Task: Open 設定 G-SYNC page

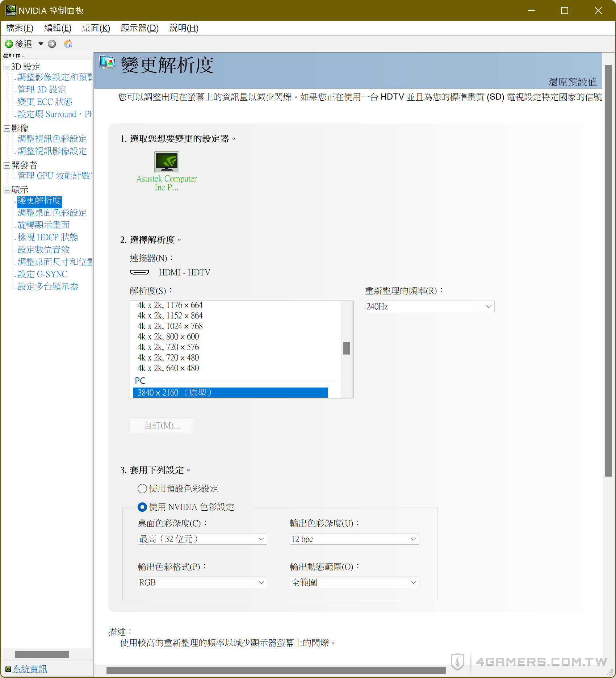Action: tap(42, 274)
